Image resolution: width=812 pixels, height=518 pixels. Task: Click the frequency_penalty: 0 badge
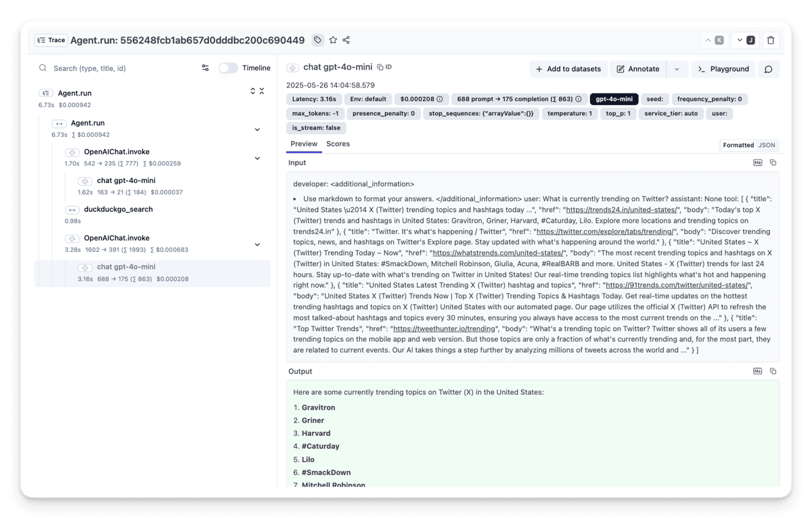pyautogui.click(x=709, y=99)
